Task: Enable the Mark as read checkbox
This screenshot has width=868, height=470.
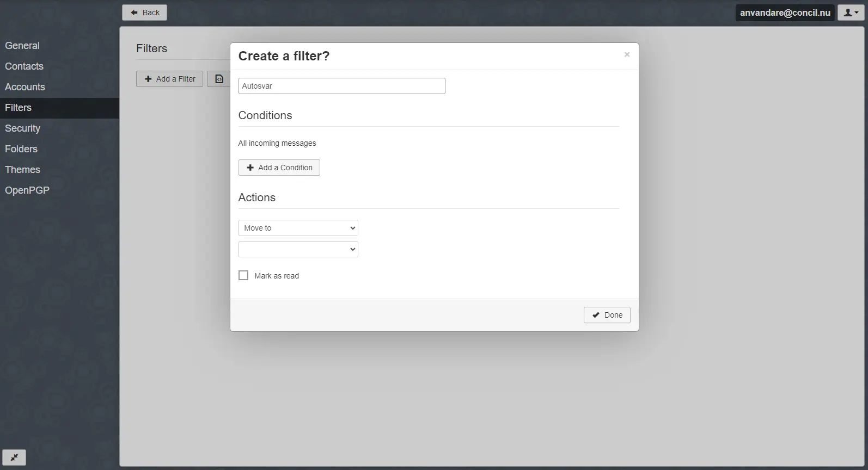Action: point(243,276)
